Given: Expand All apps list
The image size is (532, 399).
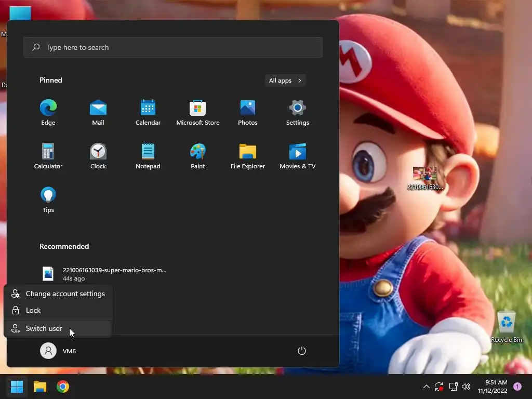Looking at the screenshot, I should click(285, 81).
